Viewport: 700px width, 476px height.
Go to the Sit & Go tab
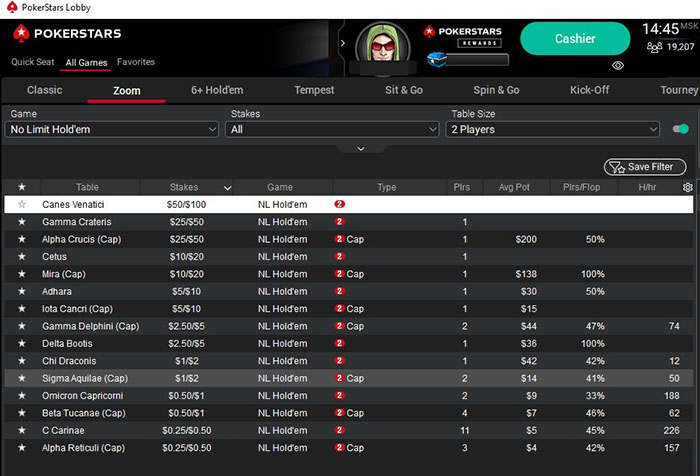404,90
